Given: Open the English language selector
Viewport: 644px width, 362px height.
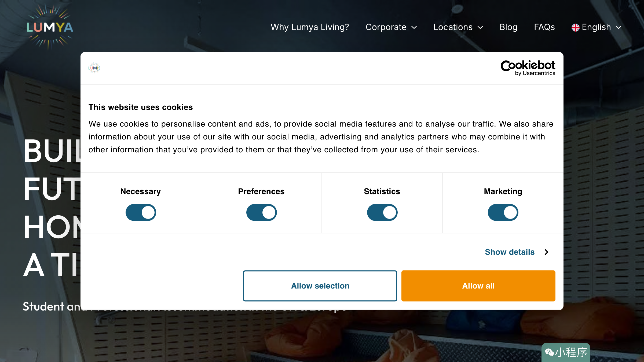Looking at the screenshot, I should tap(597, 27).
